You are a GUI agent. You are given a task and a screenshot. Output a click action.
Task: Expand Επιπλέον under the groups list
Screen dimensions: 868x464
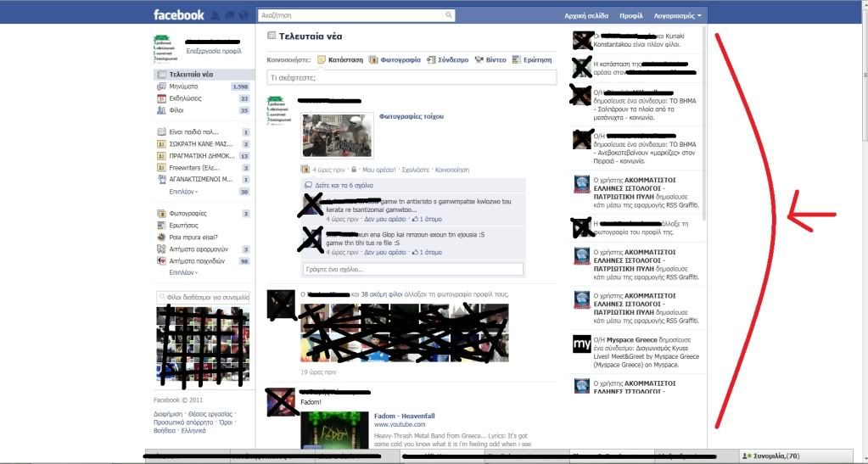pos(183,192)
